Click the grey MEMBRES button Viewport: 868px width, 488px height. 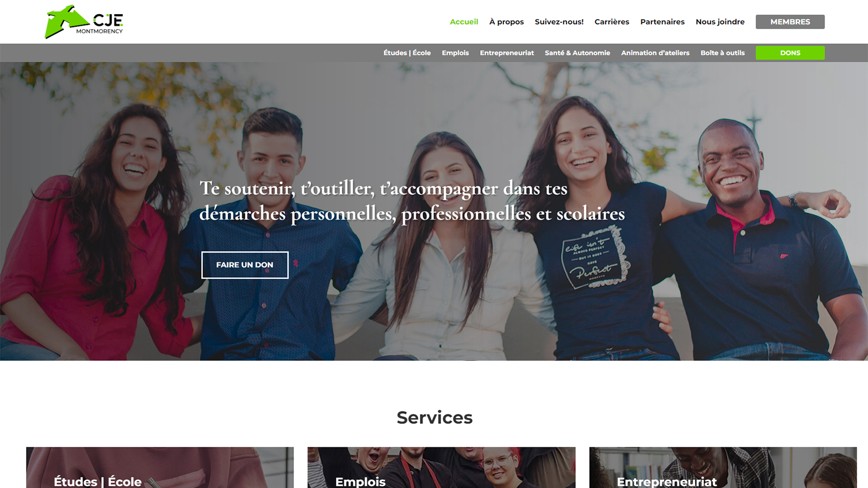790,22
